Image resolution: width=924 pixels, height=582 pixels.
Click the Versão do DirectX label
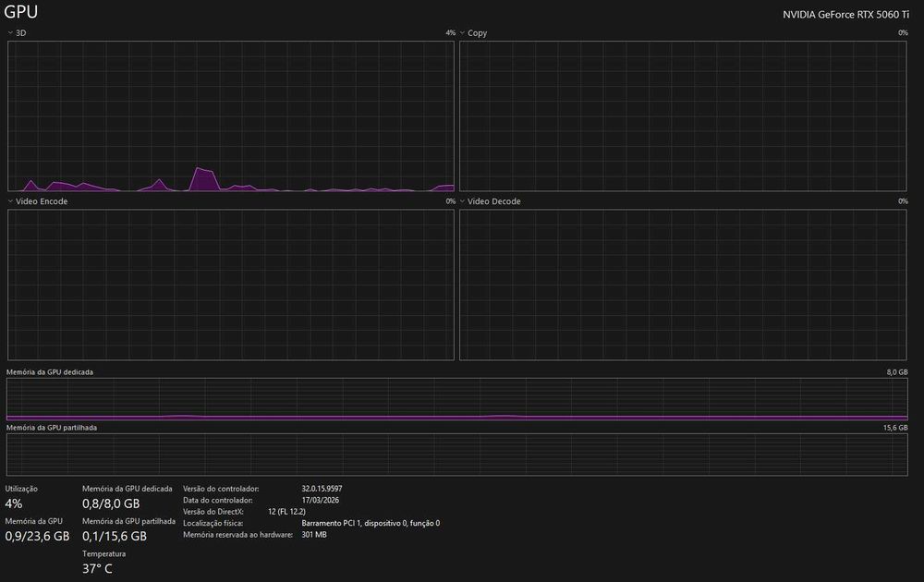click(x=213, y=512)
